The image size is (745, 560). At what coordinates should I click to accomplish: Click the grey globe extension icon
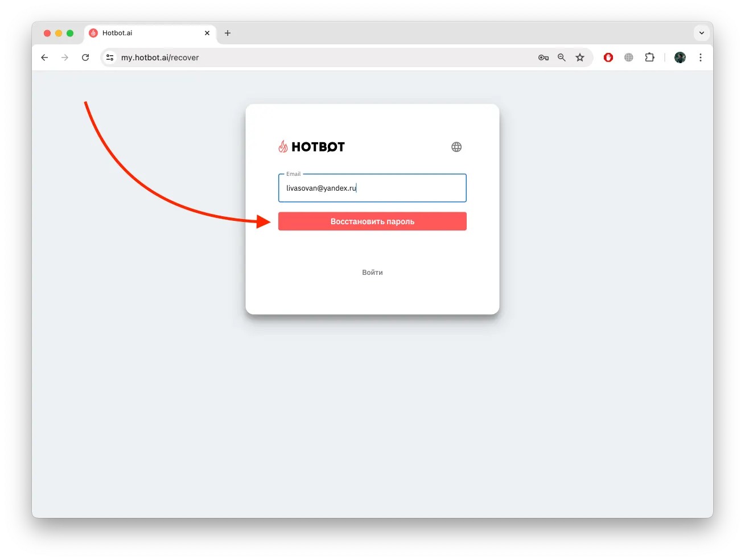[629, 57]
